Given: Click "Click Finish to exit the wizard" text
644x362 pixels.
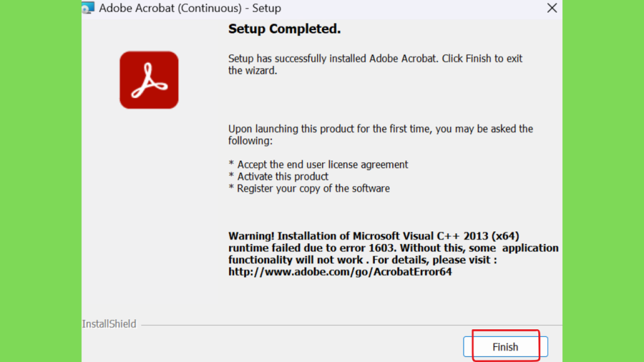Looking at the screenshot, I should (x=375, y=65).
